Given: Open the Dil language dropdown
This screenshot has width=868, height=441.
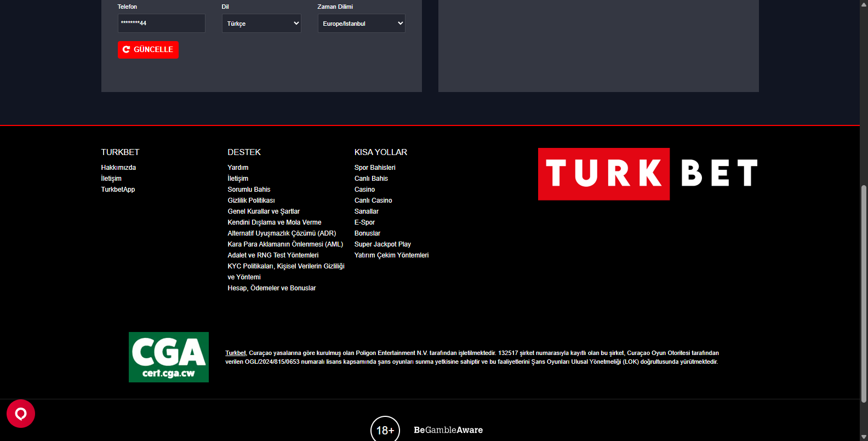Looking at the screenshot, I should (261, 24).
